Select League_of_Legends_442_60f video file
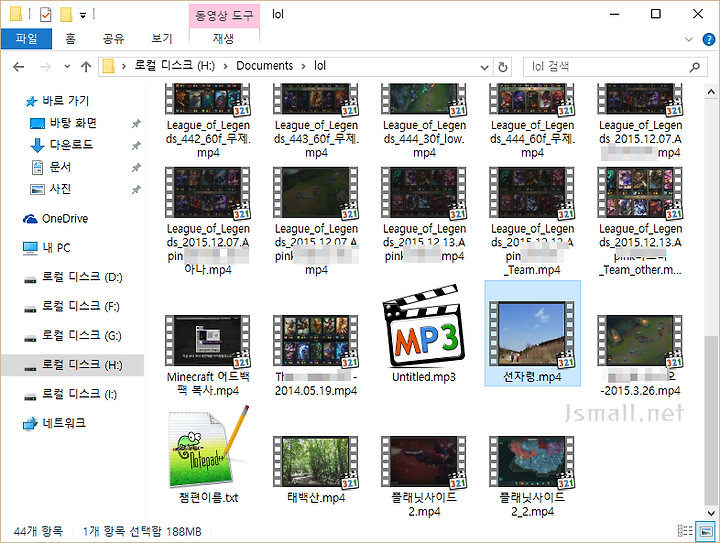The image size is (720, 543). click(208, 121)
